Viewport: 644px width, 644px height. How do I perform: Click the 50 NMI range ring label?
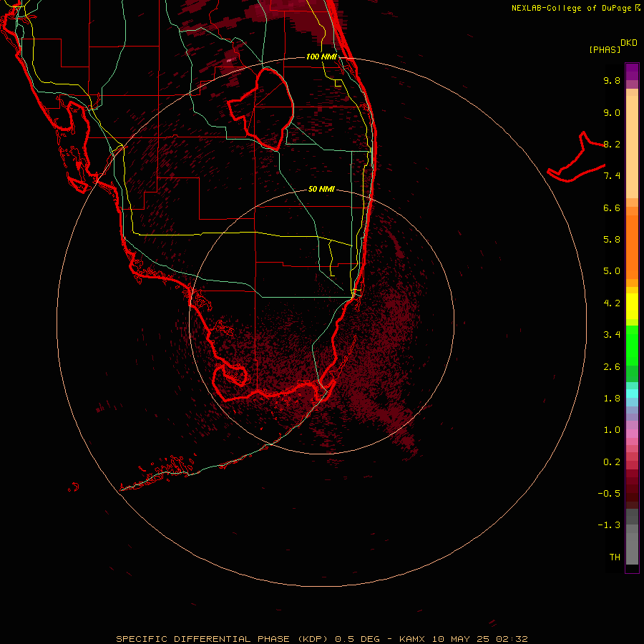321,189
